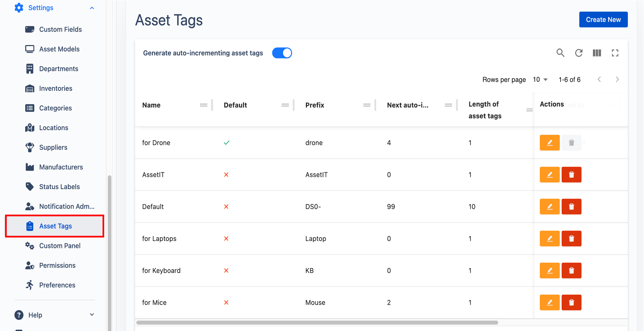The width and height of the screenshot is (644, 331).
Task: Collapse the Settings sidebar section
Action: click(92, 8)
